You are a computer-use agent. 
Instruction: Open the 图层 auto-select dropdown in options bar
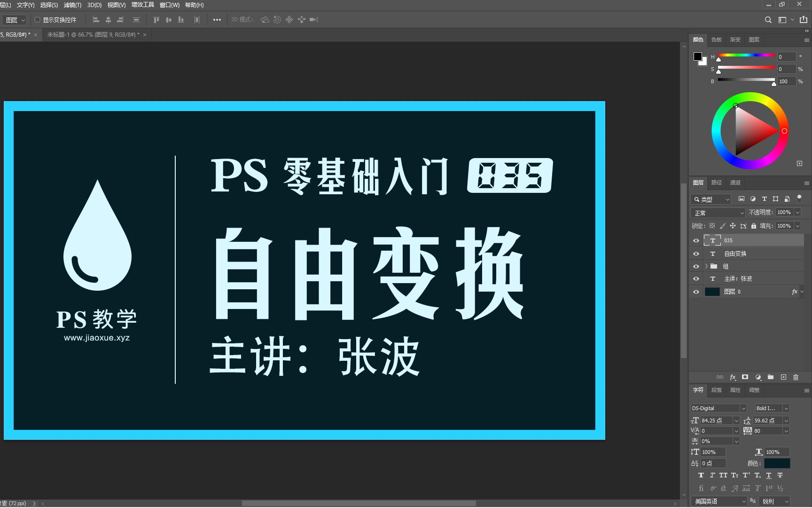[15, 20]
